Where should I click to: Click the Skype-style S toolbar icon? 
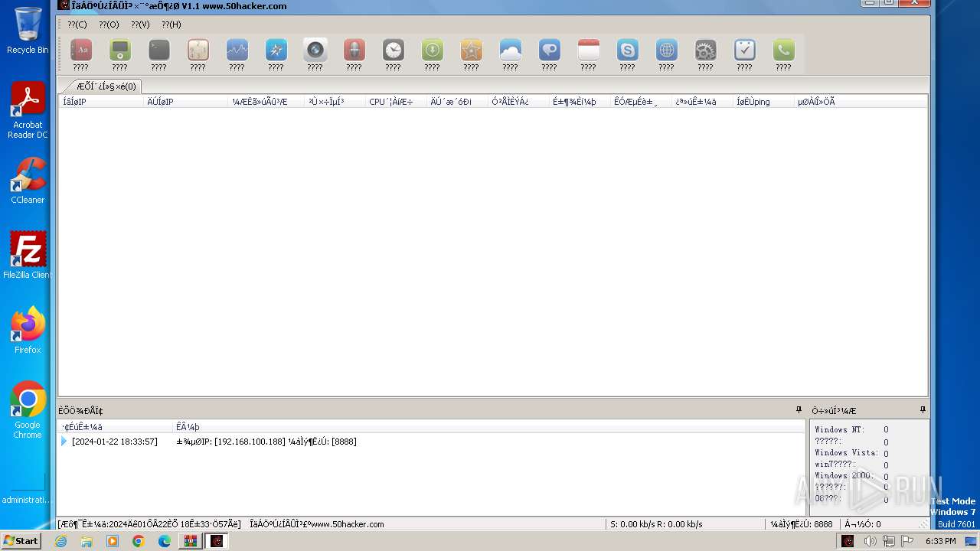tap(628, 51)
